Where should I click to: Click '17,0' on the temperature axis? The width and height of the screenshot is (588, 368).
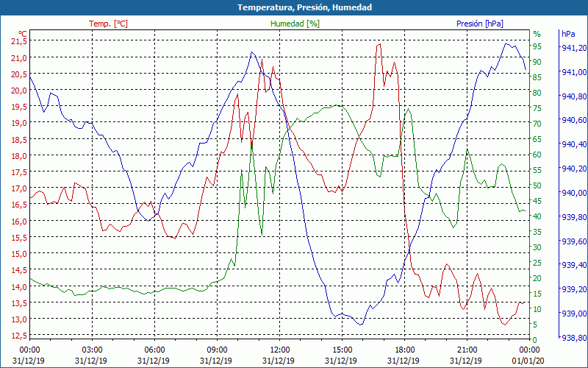[x=20, y=188]
